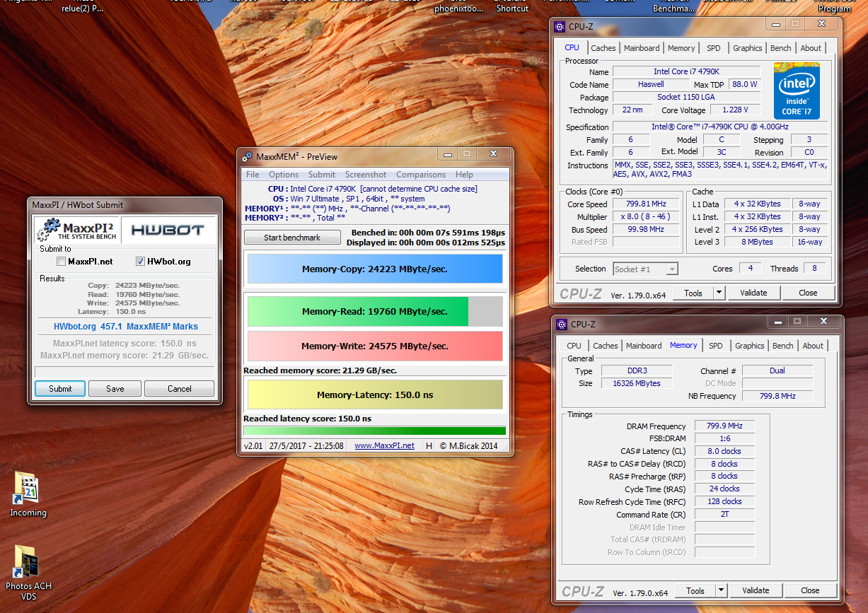
Task: Click the Core Voltage 1.228 V value
Action: [734, 110]
